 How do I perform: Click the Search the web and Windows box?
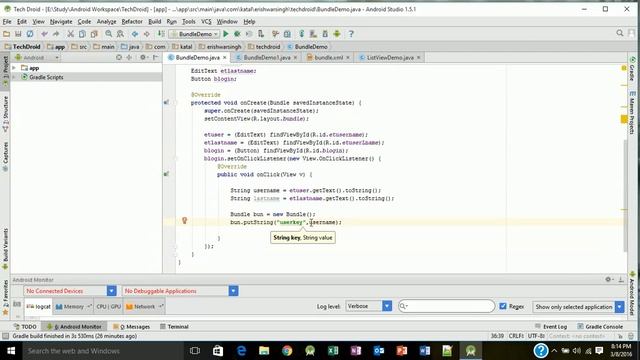pyautogui.click(x=102, y=351)
